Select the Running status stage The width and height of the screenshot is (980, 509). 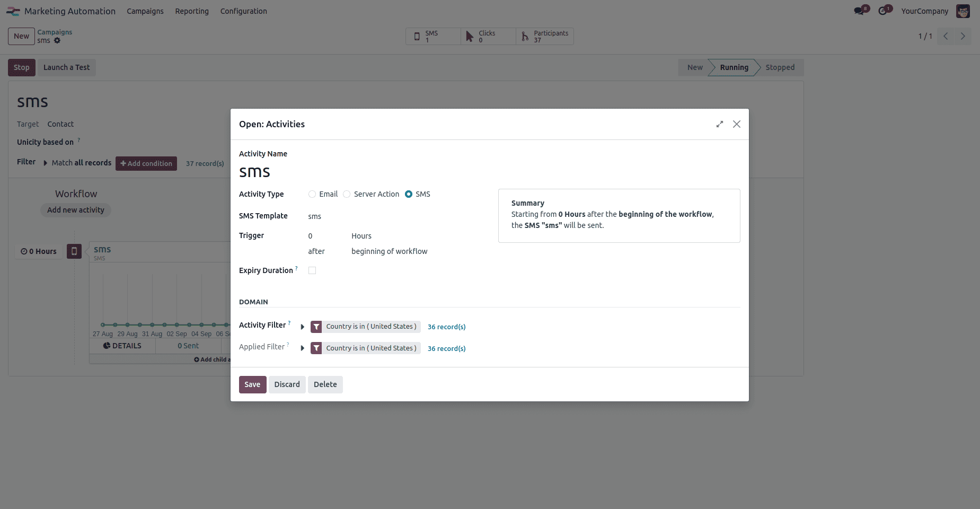pos(734,67)
